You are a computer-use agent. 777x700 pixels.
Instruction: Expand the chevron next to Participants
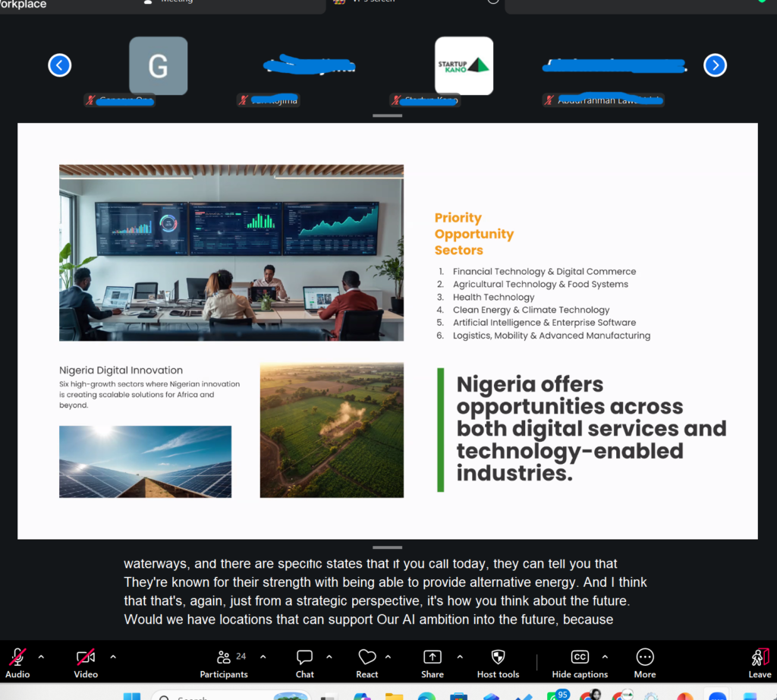[263, 657]
